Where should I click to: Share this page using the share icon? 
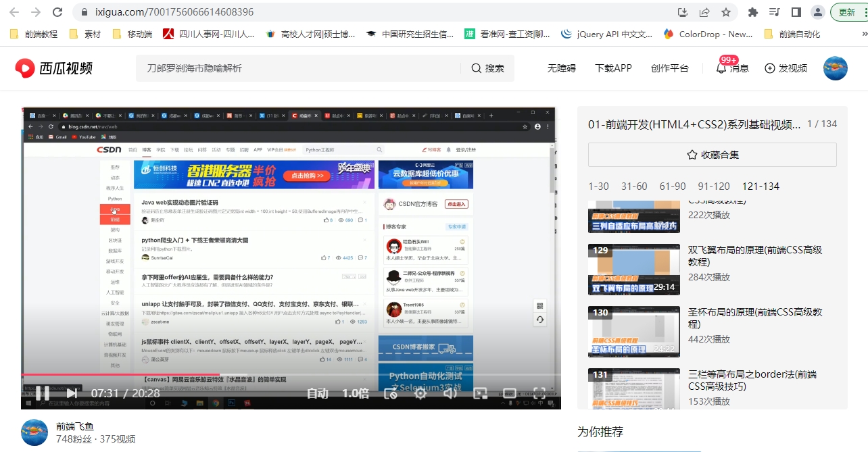click(704, 12)
